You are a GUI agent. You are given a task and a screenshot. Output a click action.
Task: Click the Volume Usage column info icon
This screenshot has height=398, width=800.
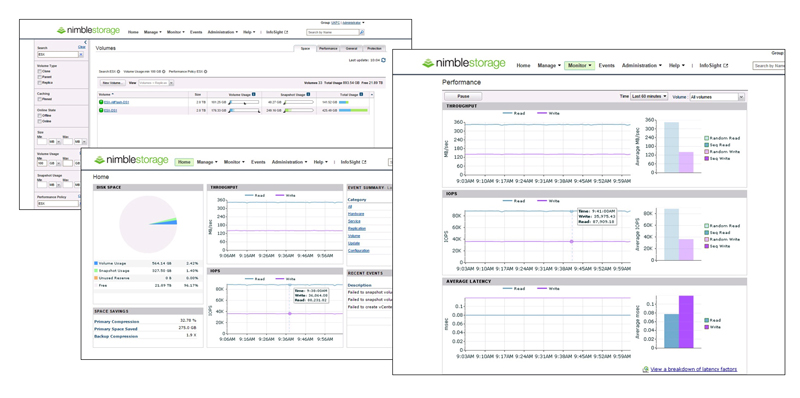click(x=254, y=94)
